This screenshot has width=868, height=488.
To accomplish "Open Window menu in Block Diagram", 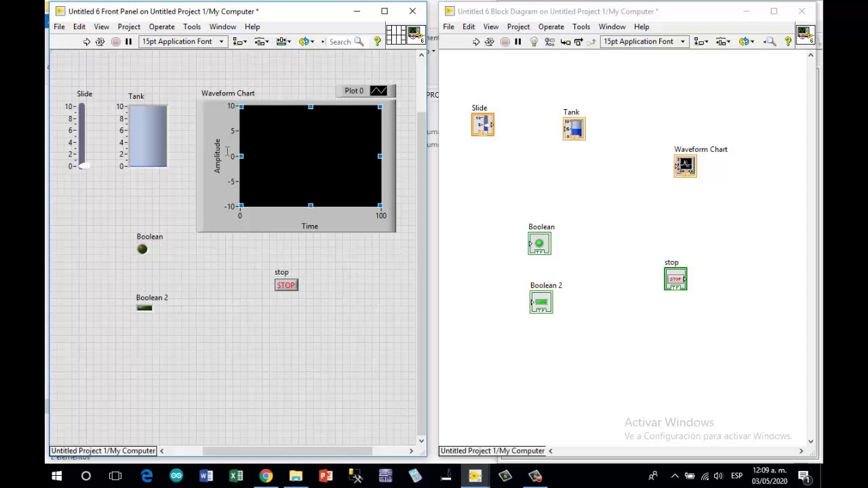I will pos(612,26).
